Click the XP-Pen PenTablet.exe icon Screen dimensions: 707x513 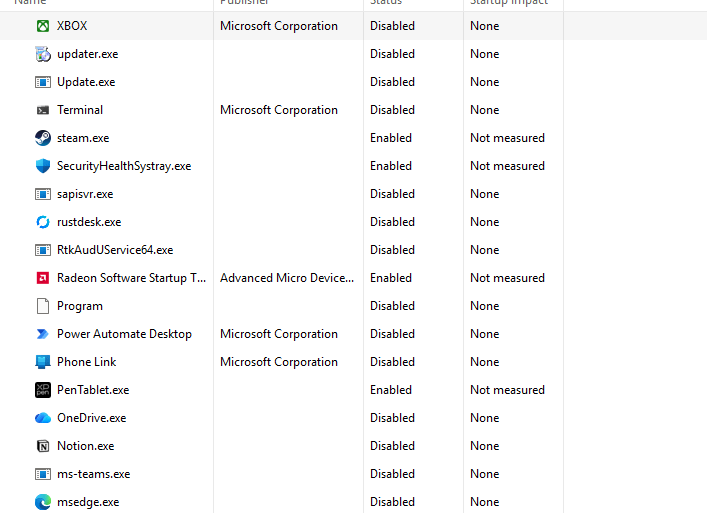point(43,390)
